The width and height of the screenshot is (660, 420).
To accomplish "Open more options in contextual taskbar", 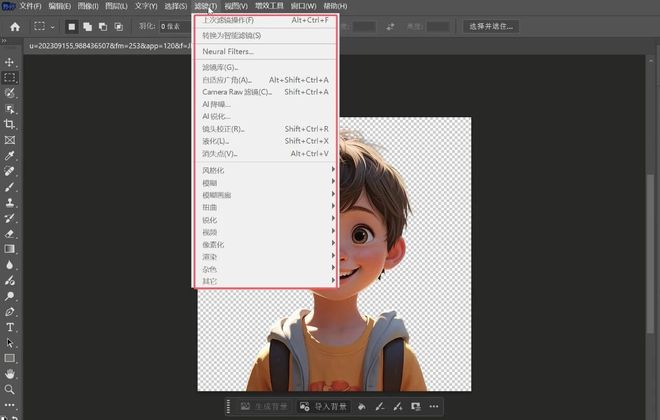I will pos(434,407).
